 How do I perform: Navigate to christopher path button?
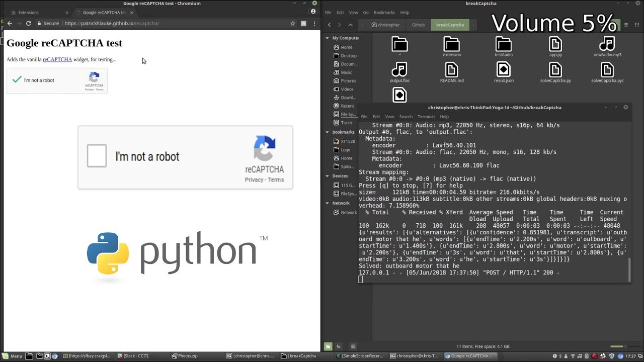[x=385, y=25]
